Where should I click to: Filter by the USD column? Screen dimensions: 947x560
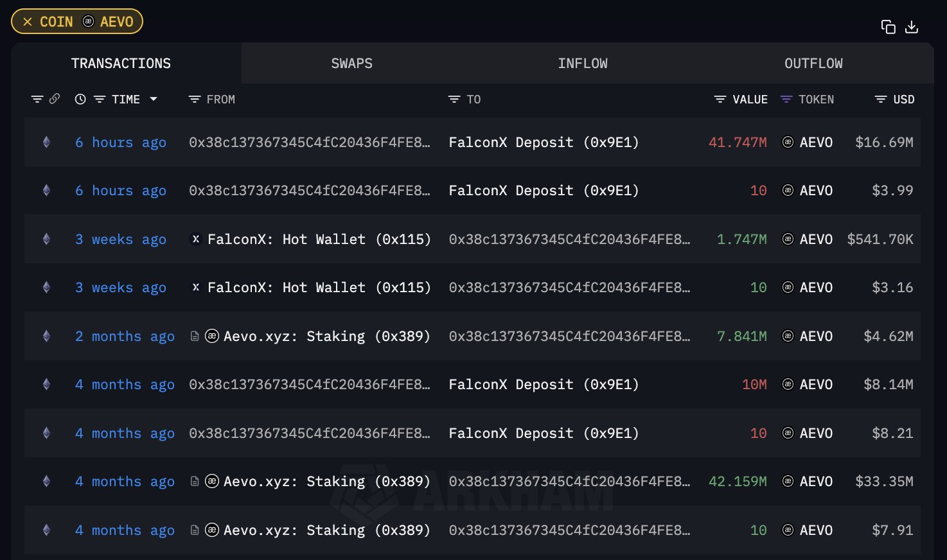coord(881,100)
